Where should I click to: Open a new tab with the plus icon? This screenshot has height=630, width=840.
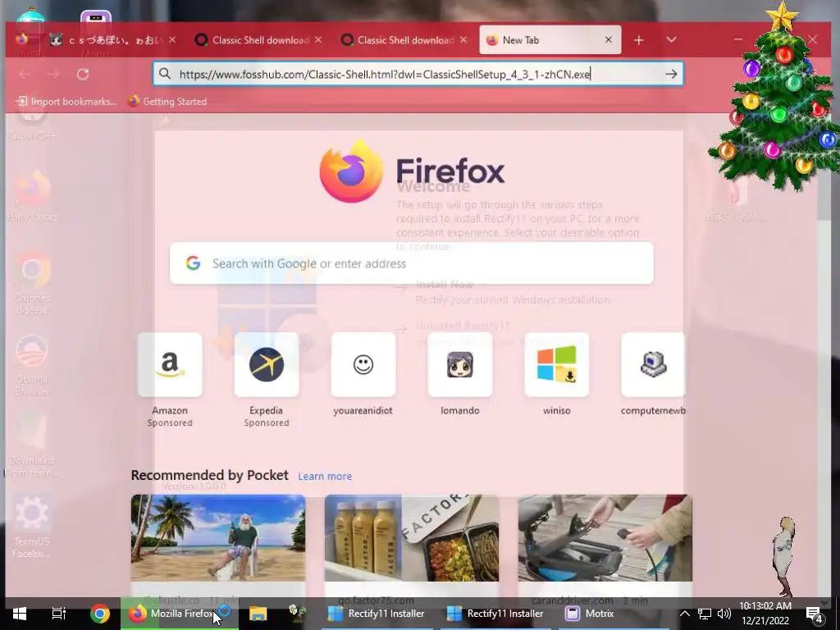tap(638, 40)
